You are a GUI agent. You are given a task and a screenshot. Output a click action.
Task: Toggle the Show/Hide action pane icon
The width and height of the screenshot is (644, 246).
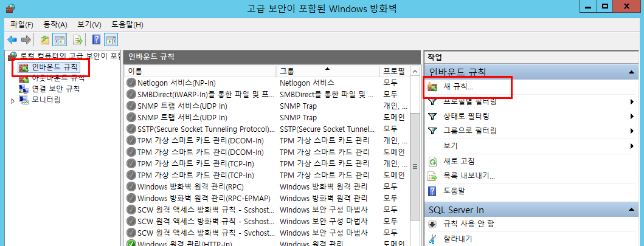111,39
